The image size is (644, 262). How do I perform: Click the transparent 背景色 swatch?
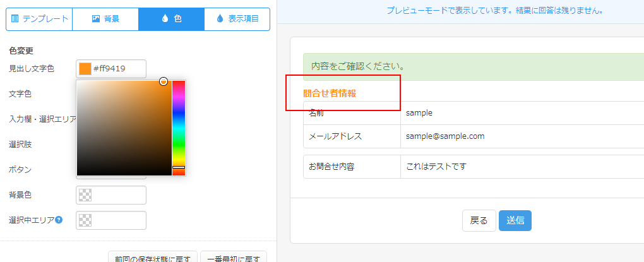pyautogui.click(x=85, y=195)
